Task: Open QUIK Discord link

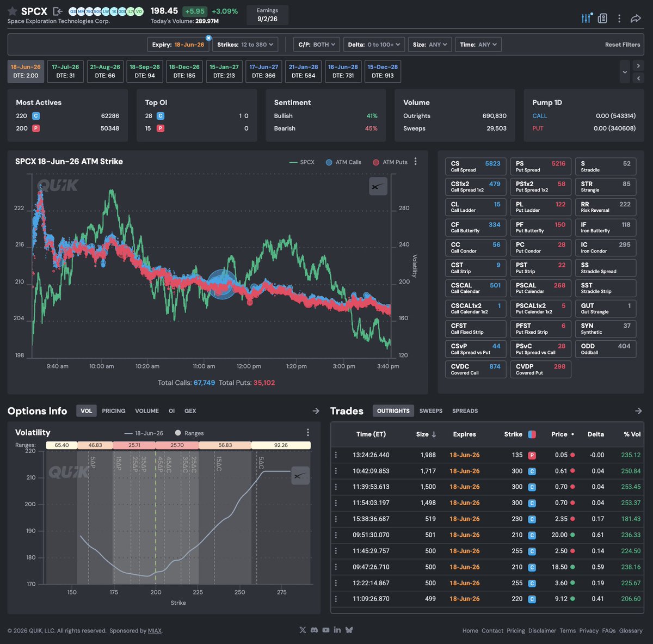Action: [x=314, y=630]
